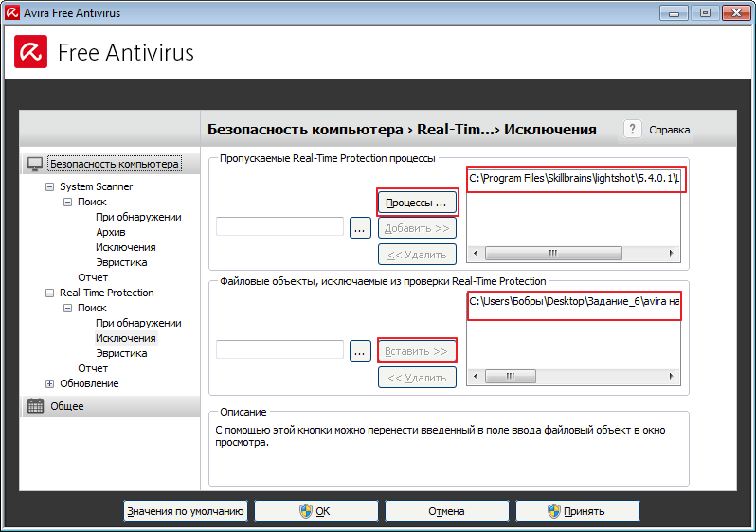The height and width of the screenshot is (532, 756).
Task: Click << Удалить in the file objects group
Action: click(417, 378)
